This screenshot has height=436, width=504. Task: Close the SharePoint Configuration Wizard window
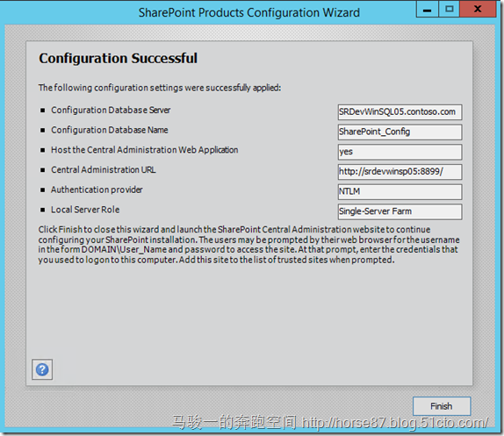point(478,10)
